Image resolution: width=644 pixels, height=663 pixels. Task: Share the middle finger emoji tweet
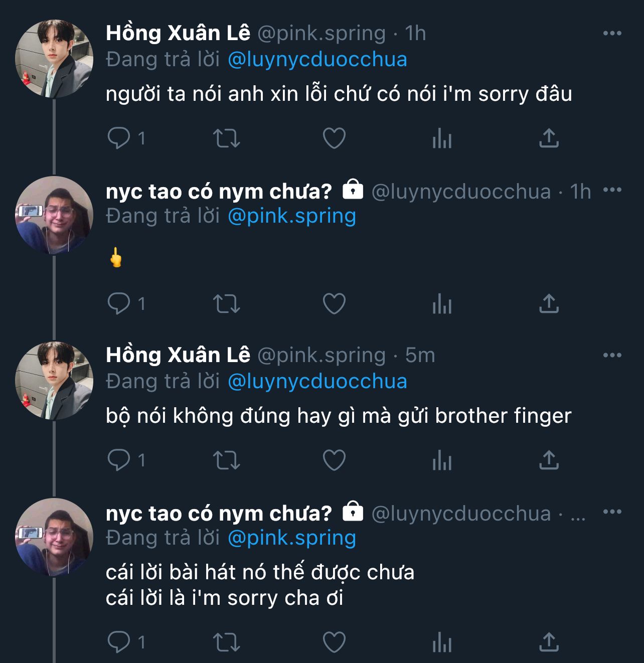click(549, 304)
